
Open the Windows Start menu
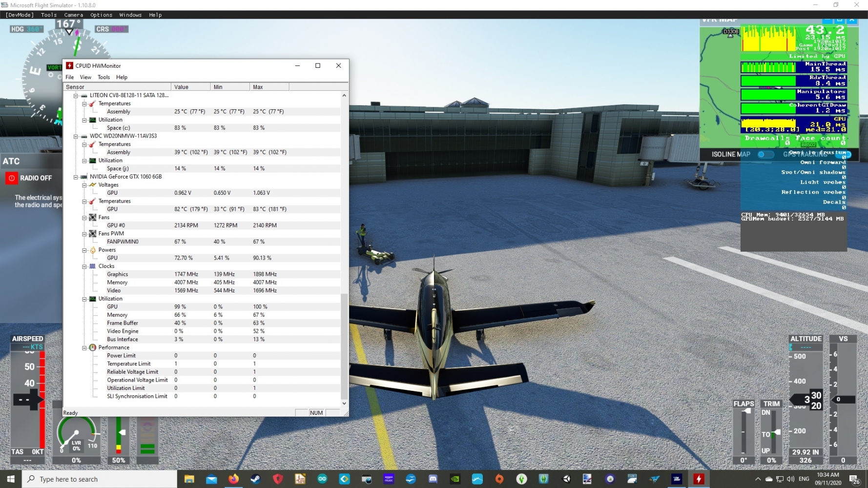[11, 479]
